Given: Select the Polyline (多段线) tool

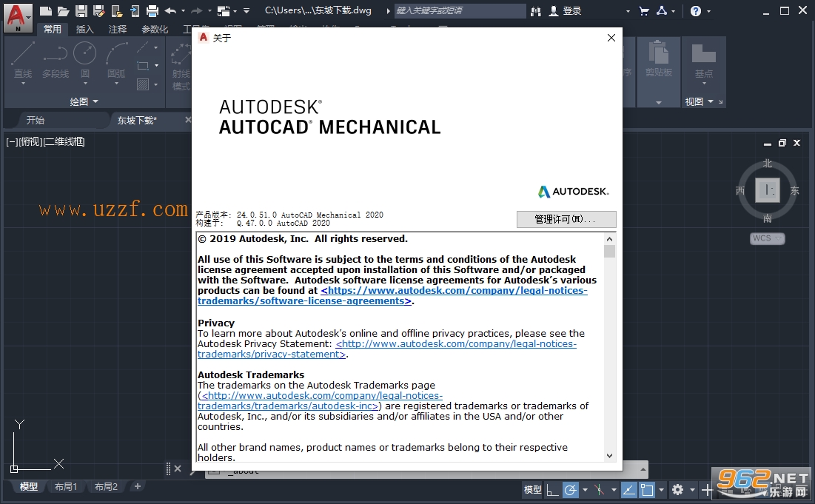Looking at the screenshot, I should [x=55, y=60].
